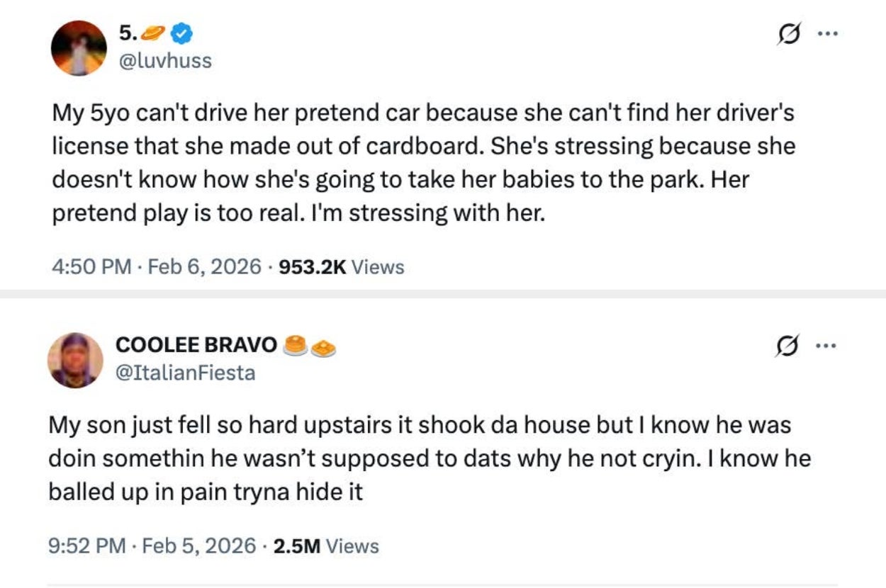
Task: Click the COOLEE BRAVO display name
Action: tap(196, 345)
